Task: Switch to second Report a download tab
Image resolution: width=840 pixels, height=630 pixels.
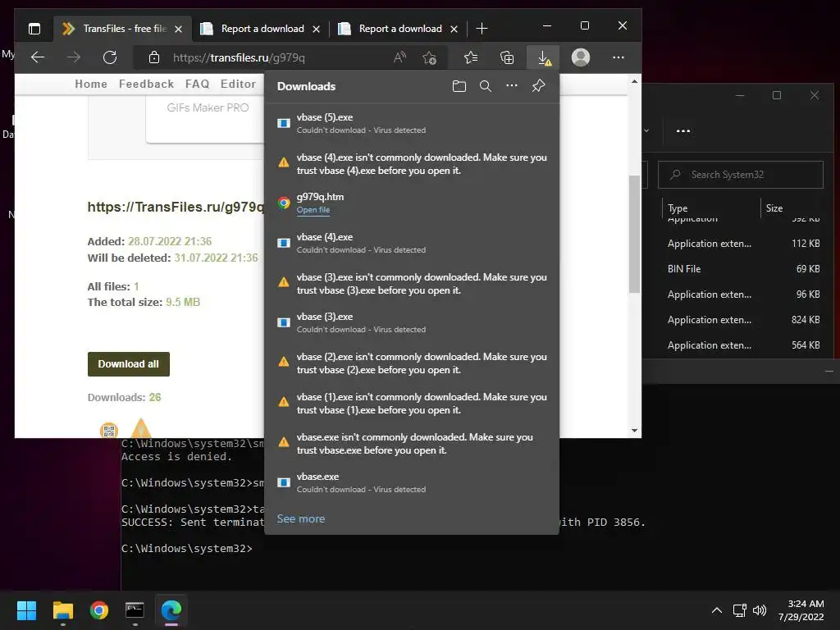Action: (398, 29)
